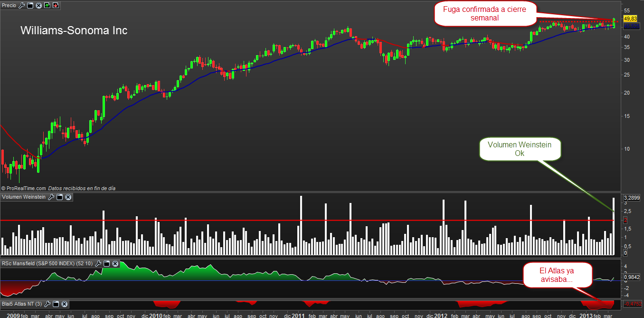Click the 2011 year label on time axis
The width and height of the screenshot is (644, 318).
[298, 315]
